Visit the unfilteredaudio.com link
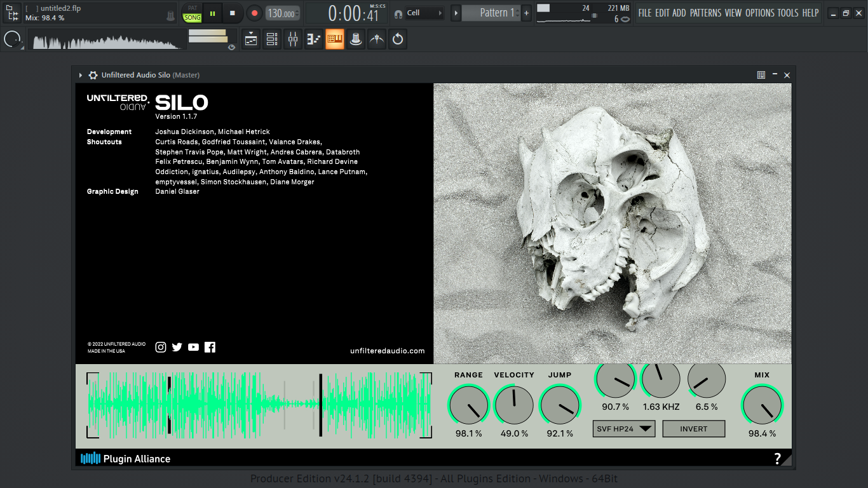 pos(387,351)
